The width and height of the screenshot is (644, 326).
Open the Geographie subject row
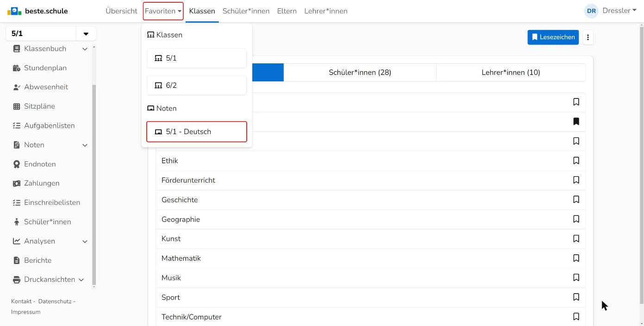(x=370, y=219)
